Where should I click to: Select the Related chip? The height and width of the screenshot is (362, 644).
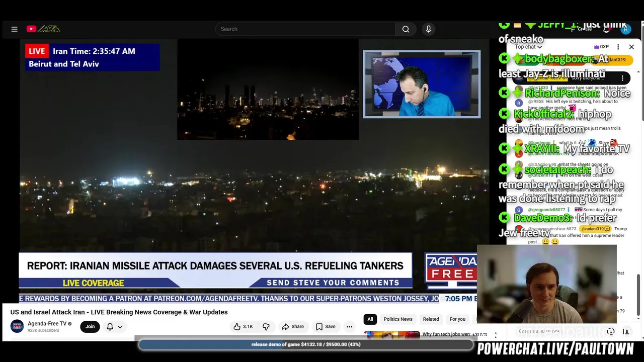pos(431,319)
